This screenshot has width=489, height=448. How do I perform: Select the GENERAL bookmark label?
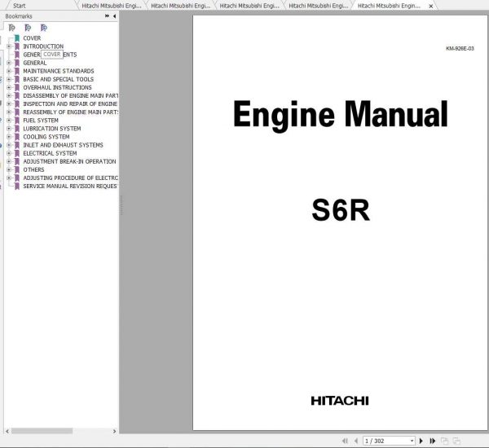35,63
